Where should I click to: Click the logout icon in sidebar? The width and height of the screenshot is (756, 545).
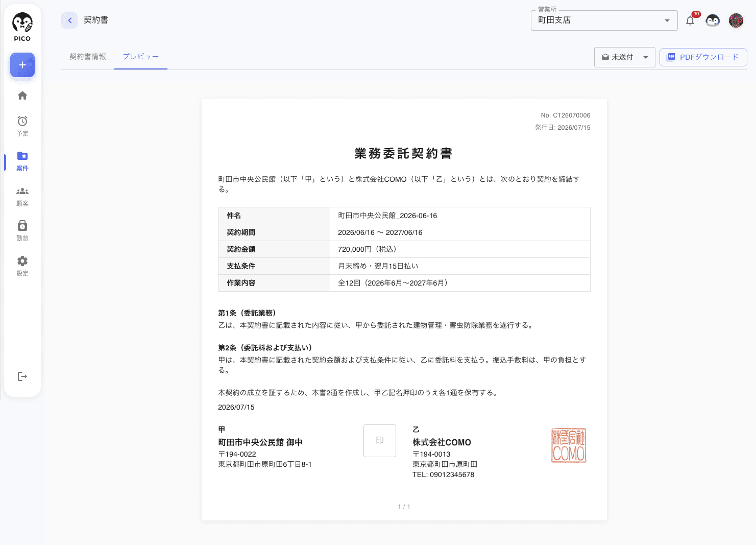22,376
